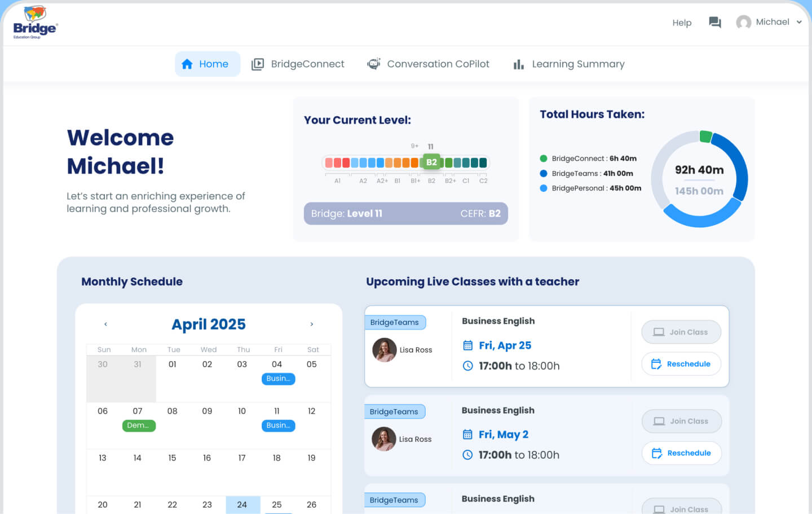Open the Help link

[x=682, y=23]
